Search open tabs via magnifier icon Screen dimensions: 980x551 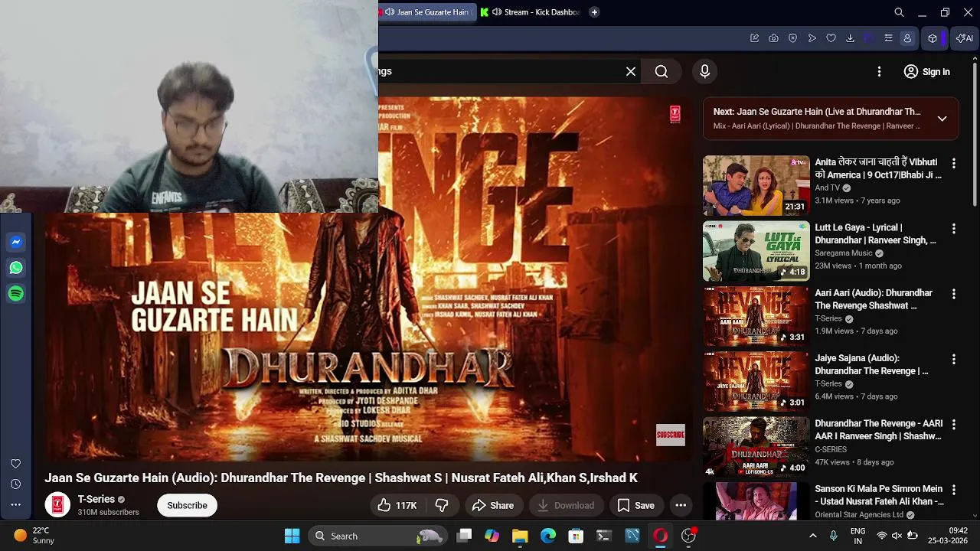900,12
